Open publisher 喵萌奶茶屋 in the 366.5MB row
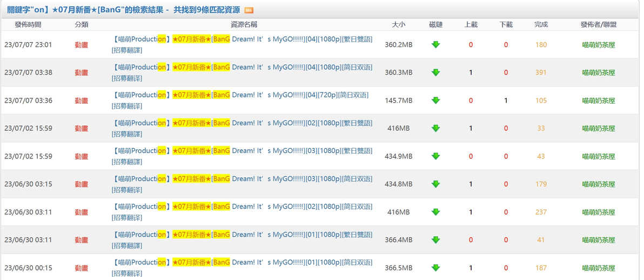Viewport: 644px width, 280px height. coord(599,268)
